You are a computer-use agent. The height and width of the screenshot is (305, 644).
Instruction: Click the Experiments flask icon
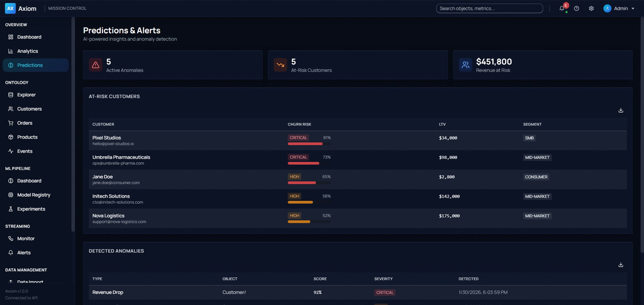(11, 209)
